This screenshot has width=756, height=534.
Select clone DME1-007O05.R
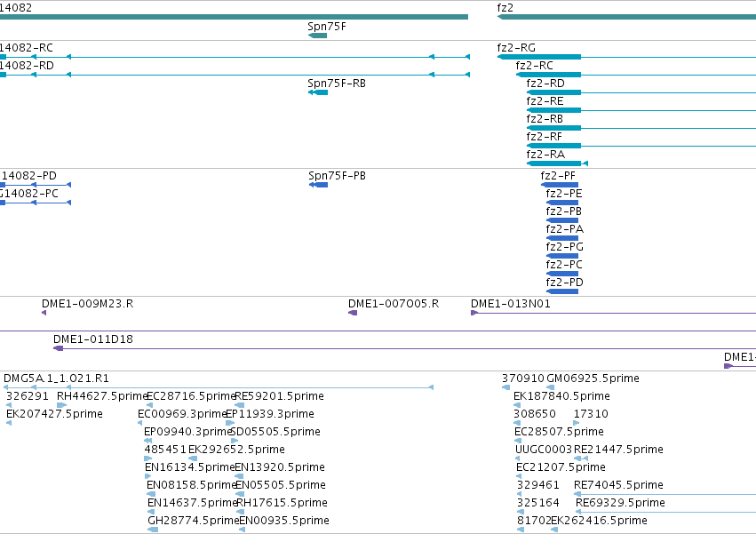(394, 304)
